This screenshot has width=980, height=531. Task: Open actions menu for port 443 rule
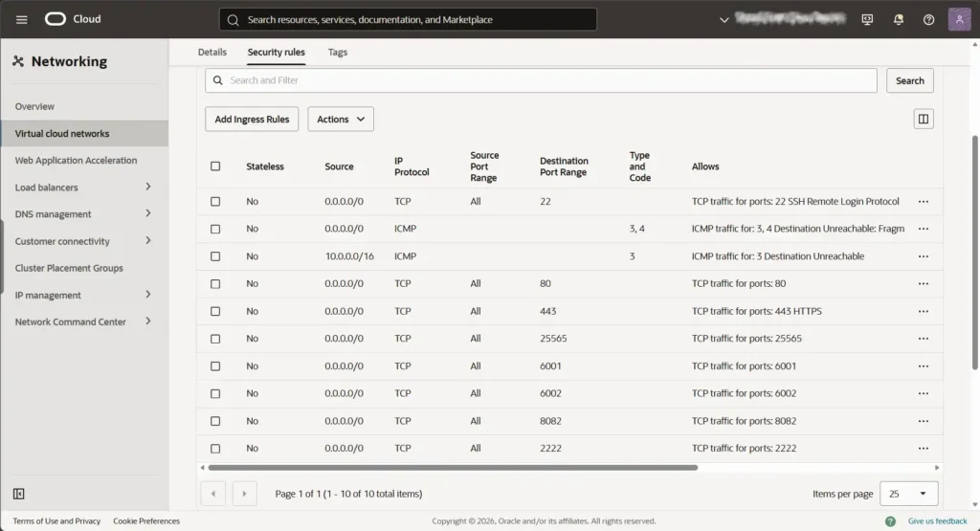pyautogui.click(x=924, y=311)
